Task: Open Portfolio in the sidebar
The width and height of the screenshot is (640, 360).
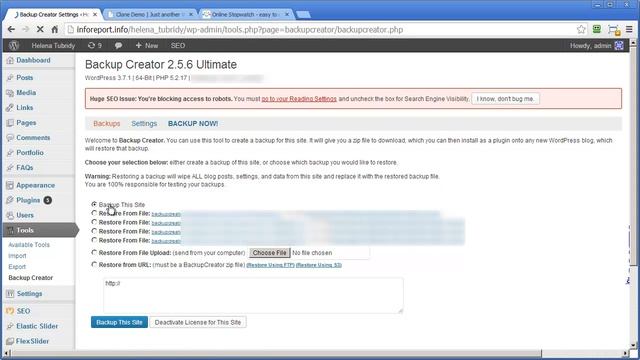Action: (x=30, y=153)
